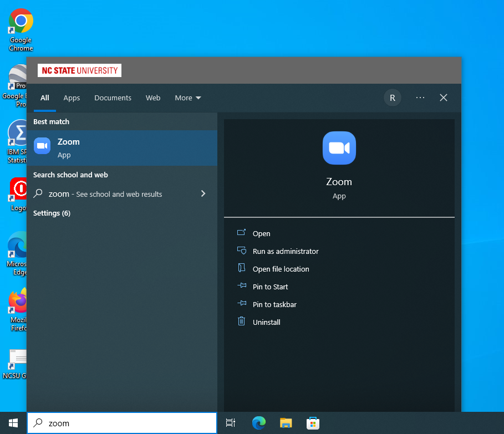The image size is (504, 434).
Task: Switch to the Documents tab
Action: coord(113,98)
